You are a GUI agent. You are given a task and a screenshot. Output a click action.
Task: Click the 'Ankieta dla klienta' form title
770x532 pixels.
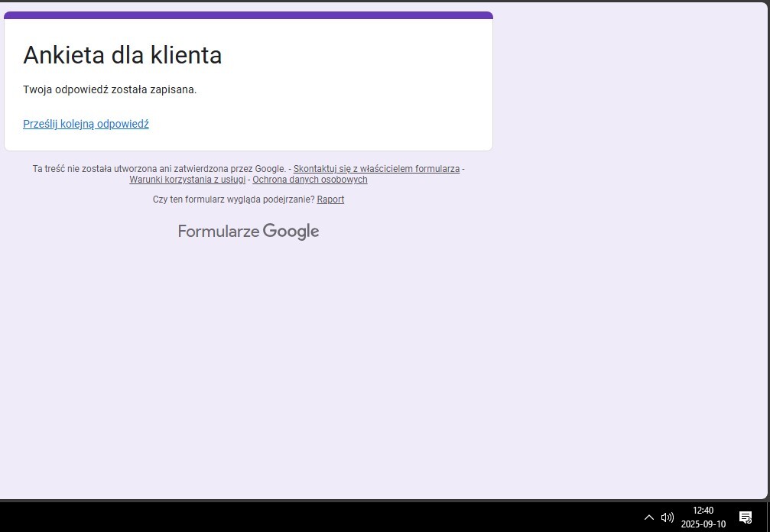(122, 55)
